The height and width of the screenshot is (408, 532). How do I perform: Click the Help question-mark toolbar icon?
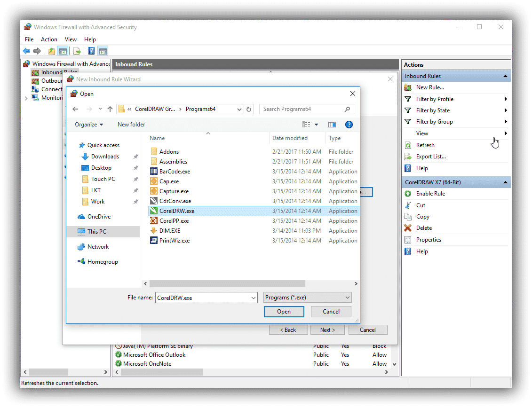pyautogui.click(x=92, y=51)
